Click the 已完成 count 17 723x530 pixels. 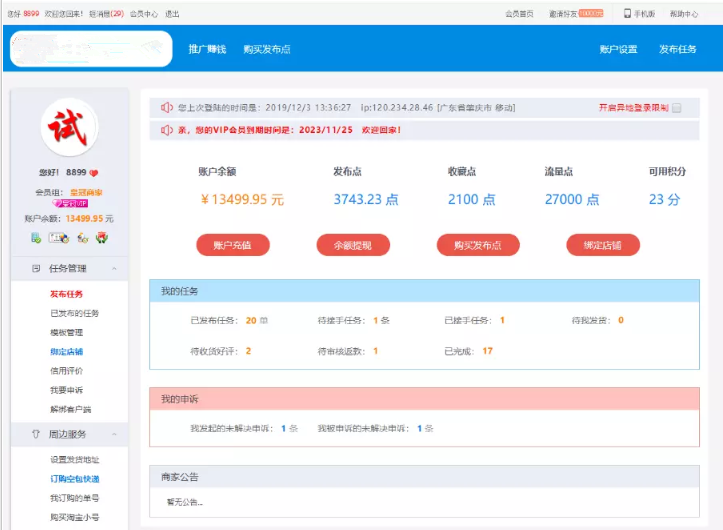[x=487, y=351]
